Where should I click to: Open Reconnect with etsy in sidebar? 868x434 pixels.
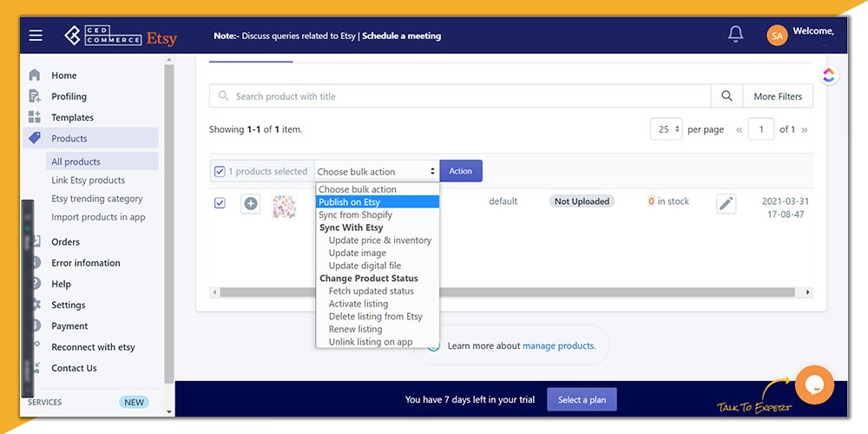pos(93,347)
